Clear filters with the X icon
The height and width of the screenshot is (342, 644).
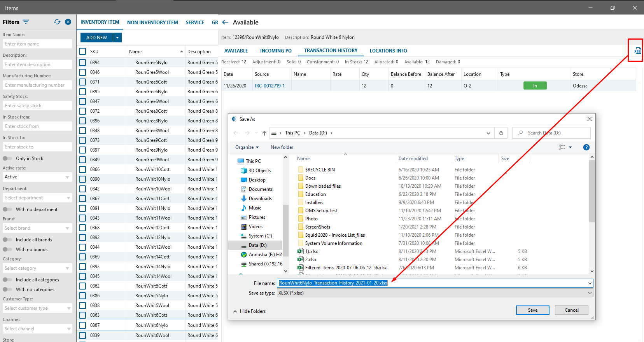(x=68, y=22)
